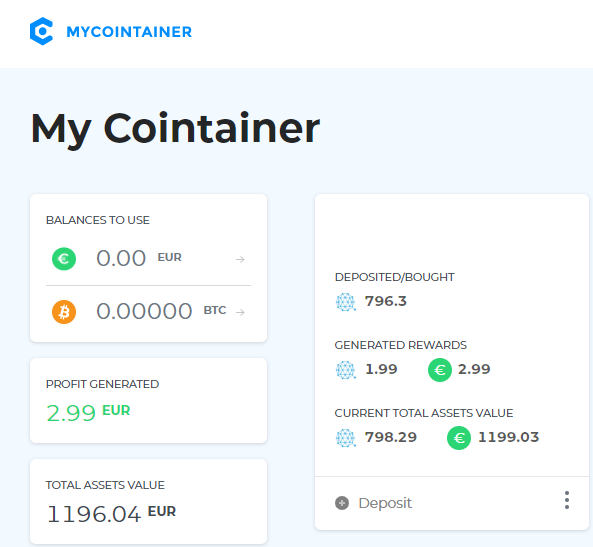Viewport: 593px width, 547px height.
Task: Click the Deposit button
Action: click(x=373, y=503)
